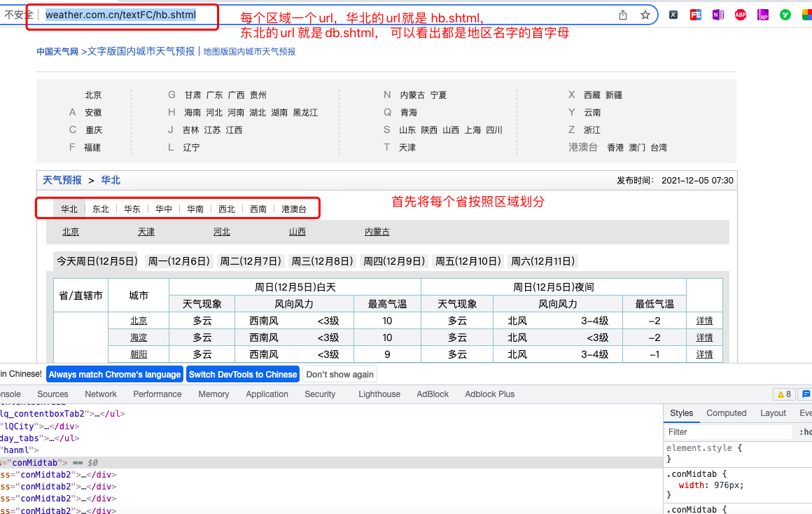Open the red FE extension icon

(696, 15)
